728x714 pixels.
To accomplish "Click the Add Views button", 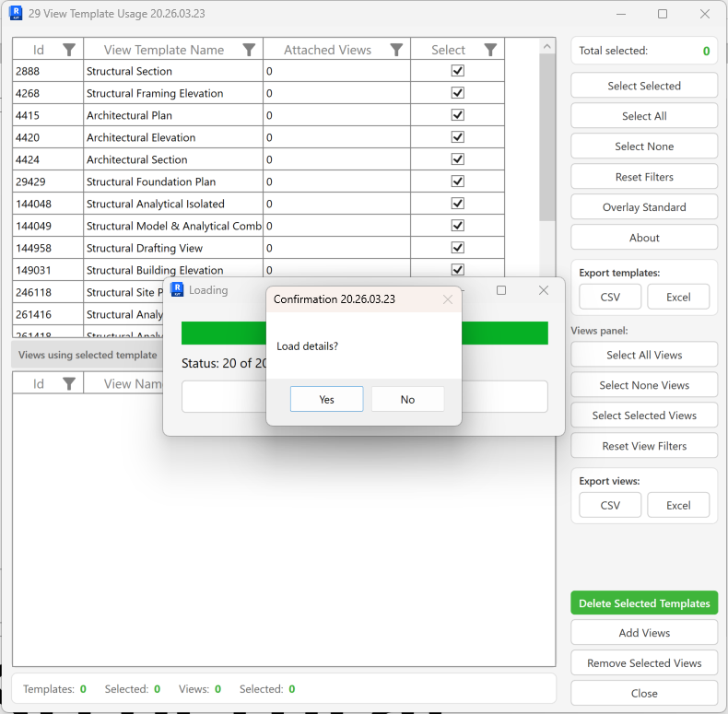I will [644, 633].
